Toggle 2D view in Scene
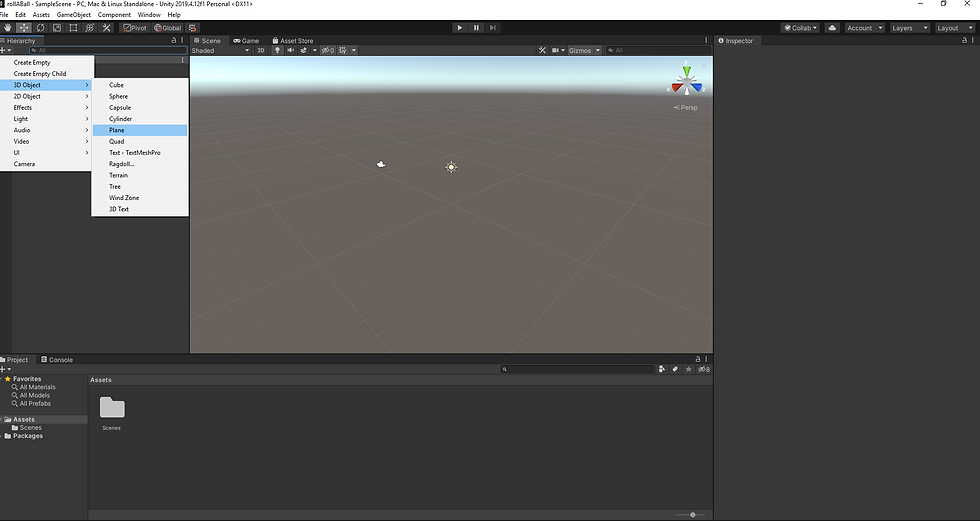 [261, 51]
